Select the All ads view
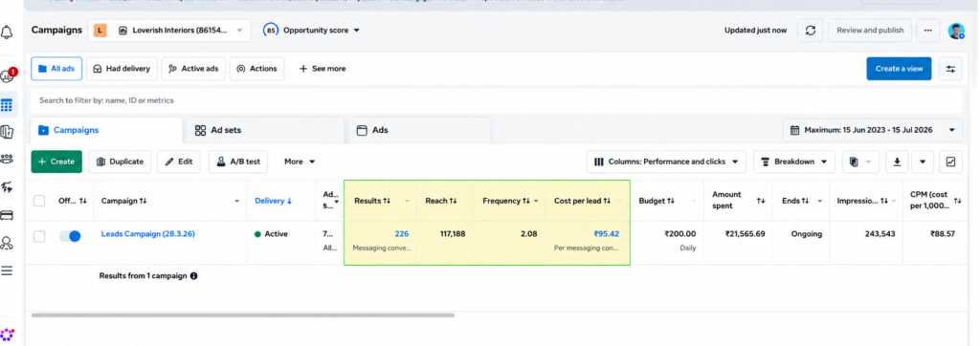Screen dimensions: 980x346 point(56,69)
